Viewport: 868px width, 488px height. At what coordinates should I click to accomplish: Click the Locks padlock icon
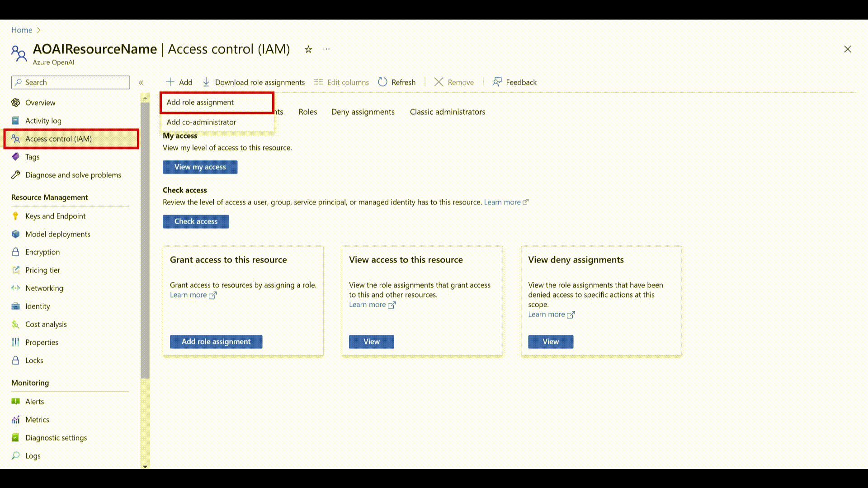[16, 361]
